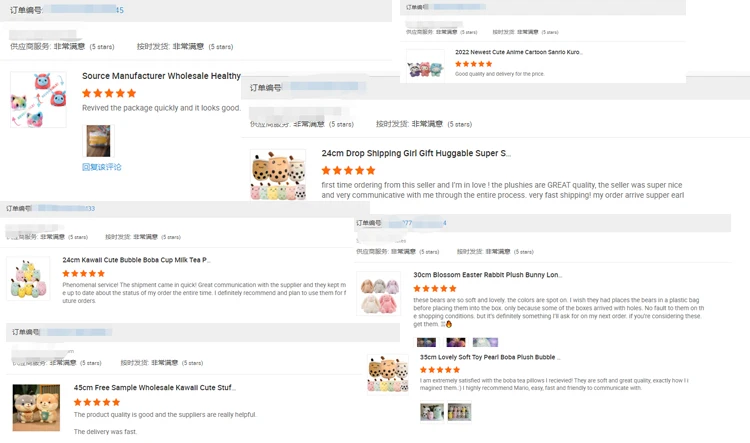Viewport: 750px width, 443px height.
Task: Click the boba plush thumbnail beside 35cm Lovely title
Action: [388, 374]
